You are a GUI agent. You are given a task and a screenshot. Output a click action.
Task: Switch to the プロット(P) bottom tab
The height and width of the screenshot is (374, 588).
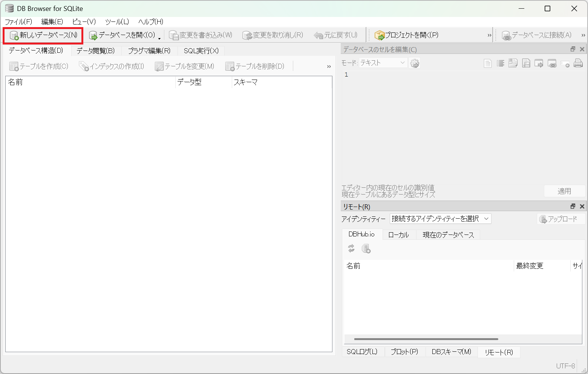click(x=404, y=352)
